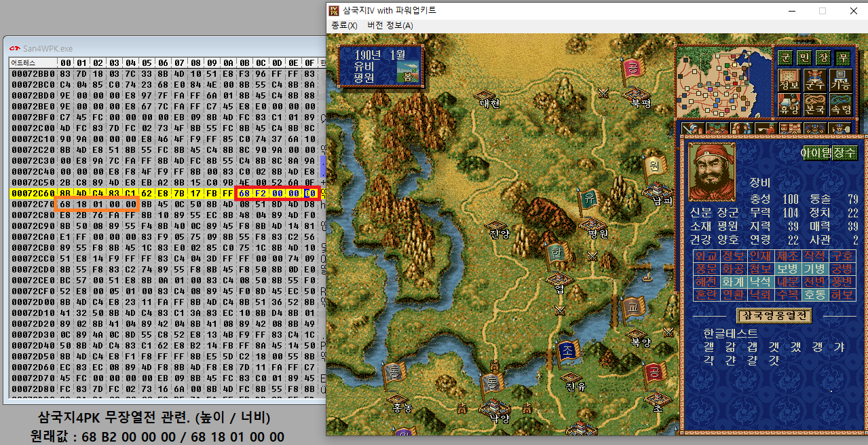
Task: Open the 삼국영웅열전 biography button
Action: coord(774,316)
